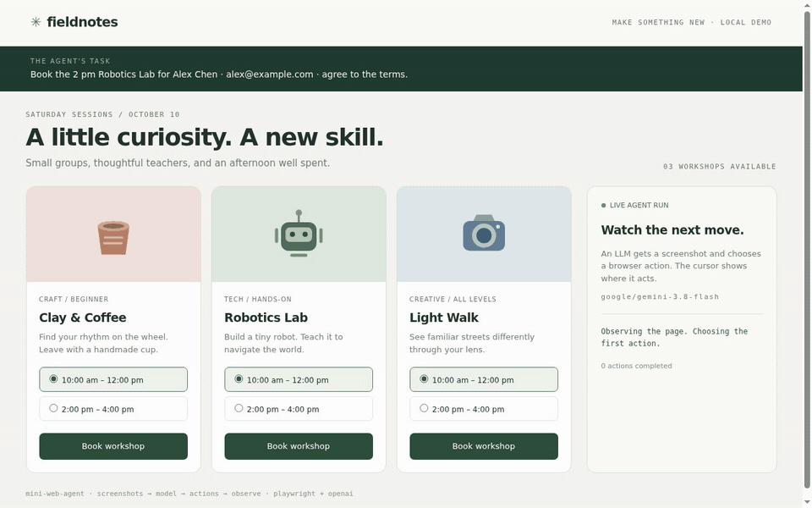The width and height of the screenshot is (812, 508).
Task: Click the 'CREATIVE / ALL LEVELS' tag
Action: point(453,299)
